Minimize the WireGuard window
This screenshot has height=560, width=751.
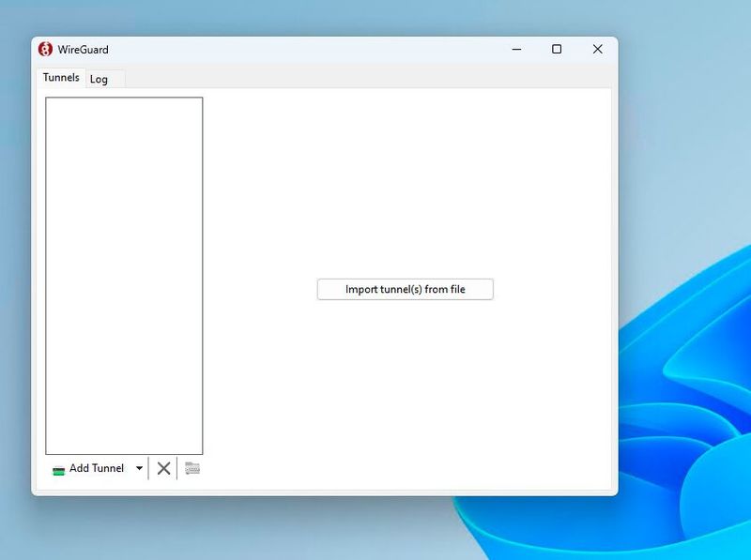click(x=516, y=50)
